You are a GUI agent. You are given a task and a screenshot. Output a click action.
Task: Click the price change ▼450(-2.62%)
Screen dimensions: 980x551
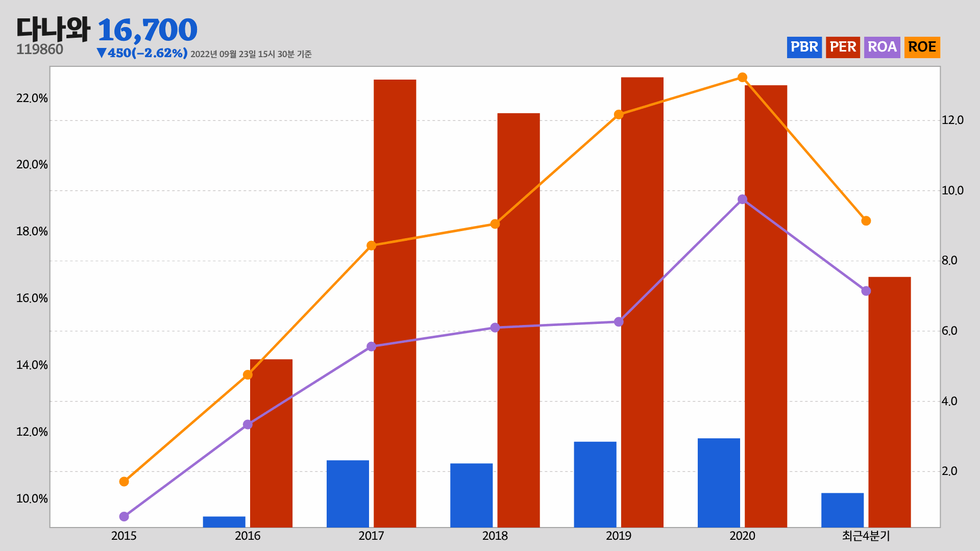coord(142,53)
